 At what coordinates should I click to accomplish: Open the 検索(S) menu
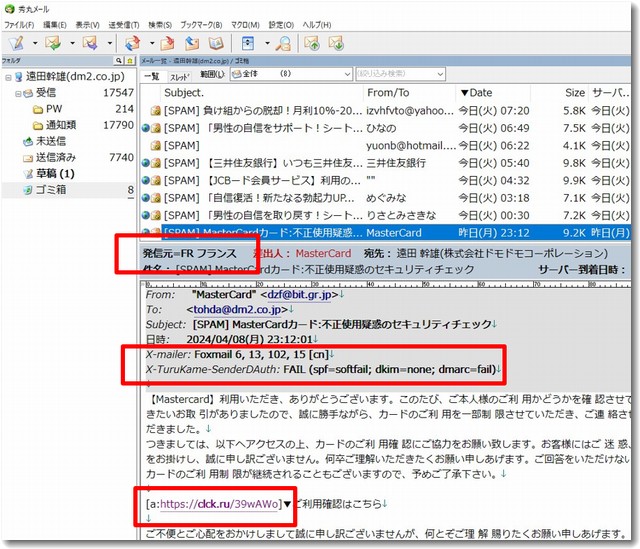(160, 25)
